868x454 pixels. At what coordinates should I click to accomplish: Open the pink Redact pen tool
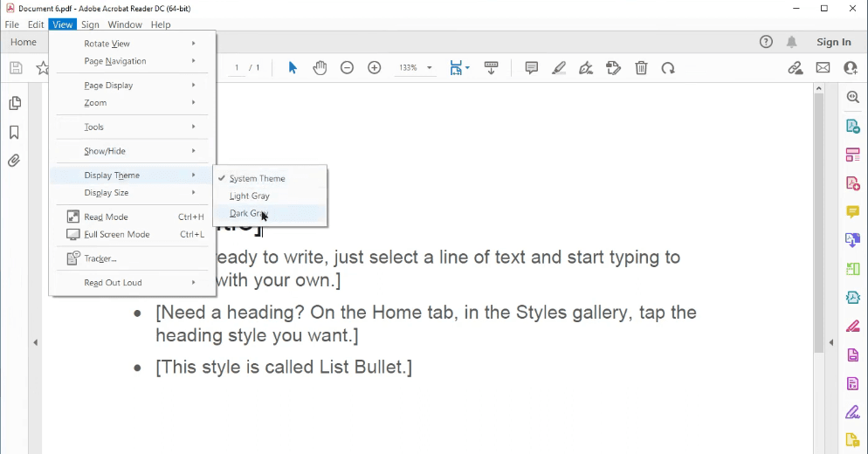click(x=853, y=327)
